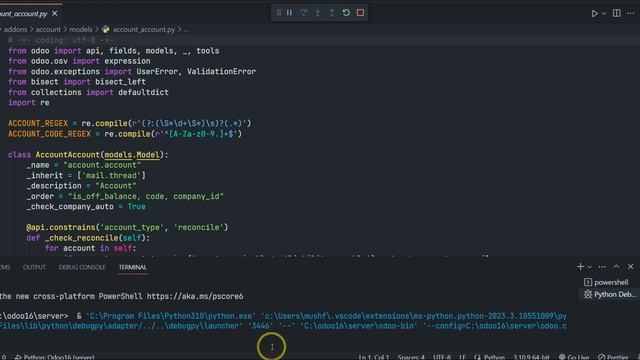Maximize the panel with chevron up
Screen dimensions: 640x360
tap(616, 267)
